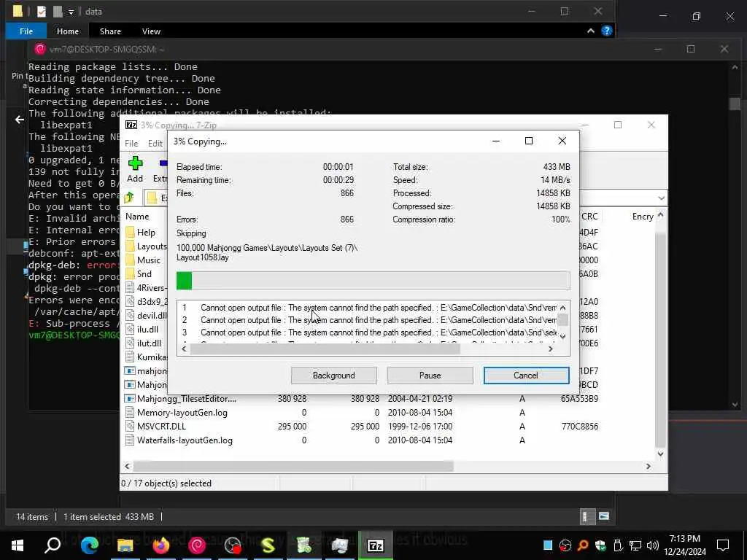Sort 7-Zip list by Name column
Viewport: 747px width, 560px height.
click(137, 216)
